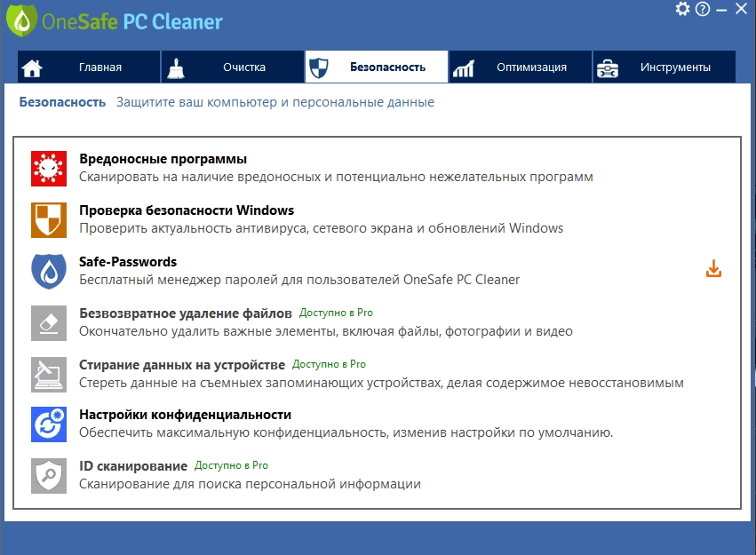Click the toolbox icon on Инструменты tab
The height and width of the screenshot is (555, 756).
608,68
